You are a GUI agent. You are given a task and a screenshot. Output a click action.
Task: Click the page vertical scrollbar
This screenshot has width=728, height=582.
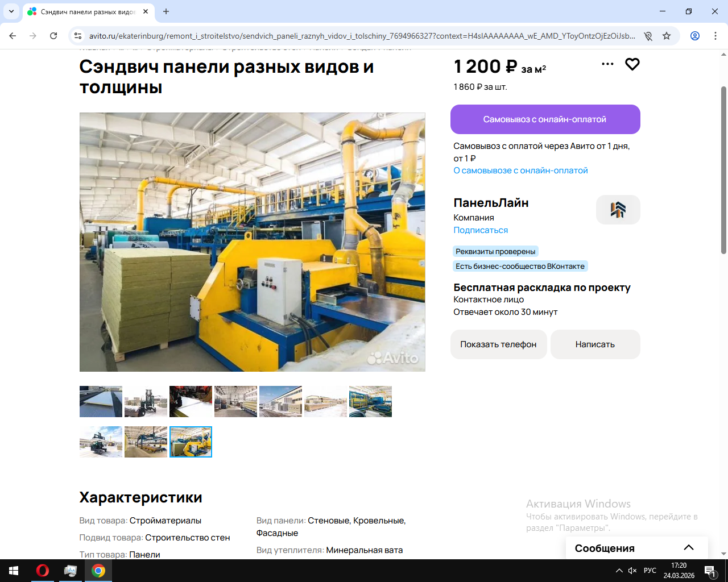723,171
